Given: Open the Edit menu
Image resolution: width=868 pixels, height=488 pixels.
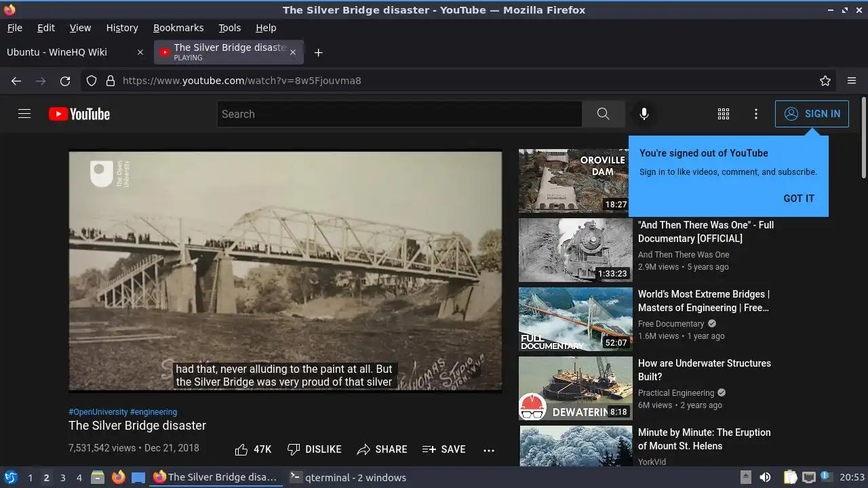Looking at the screenshot, I should tap(46, 28).
